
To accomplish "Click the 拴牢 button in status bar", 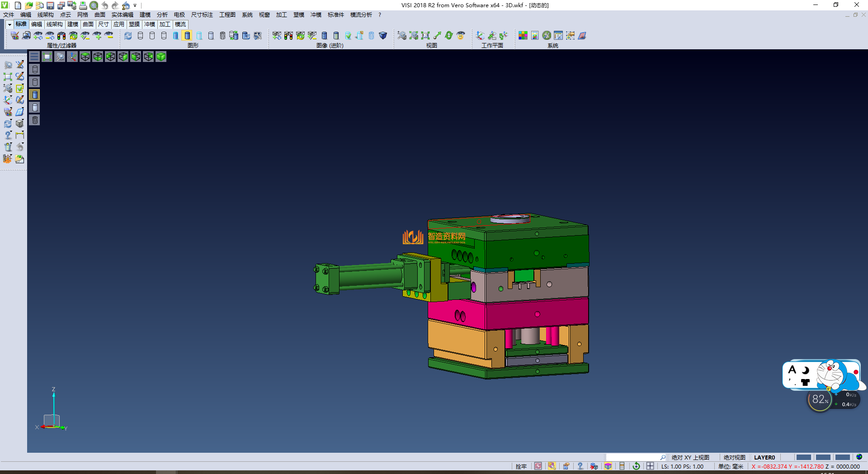I will tap(521, 466).
